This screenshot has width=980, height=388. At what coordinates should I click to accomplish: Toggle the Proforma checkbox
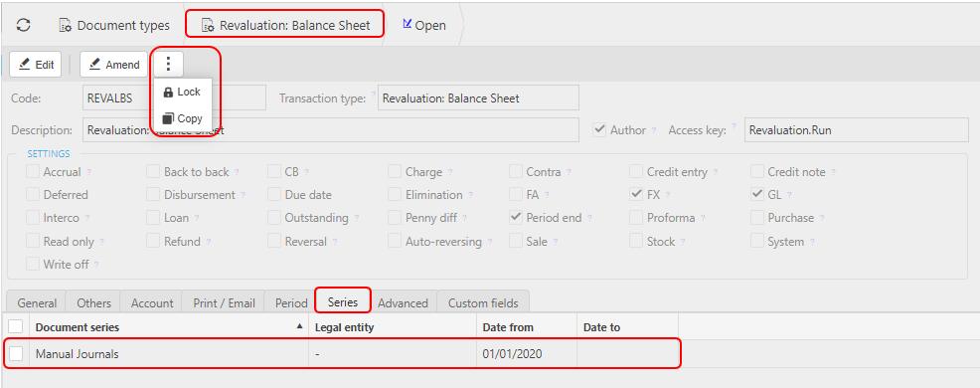(636, 218)
